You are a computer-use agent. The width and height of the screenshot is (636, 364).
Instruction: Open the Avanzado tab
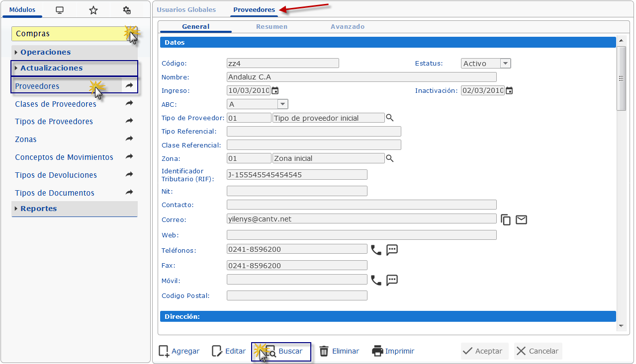(x=347, y=26)
